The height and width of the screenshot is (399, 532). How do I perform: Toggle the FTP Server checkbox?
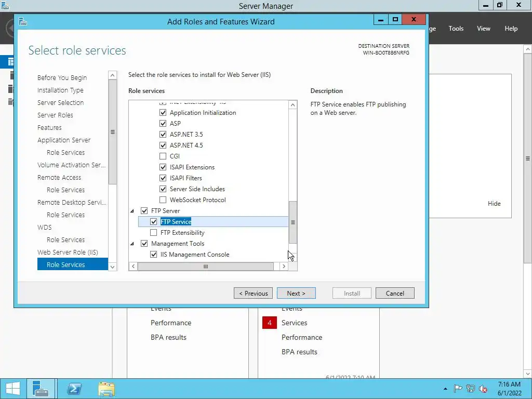point(144,211)
